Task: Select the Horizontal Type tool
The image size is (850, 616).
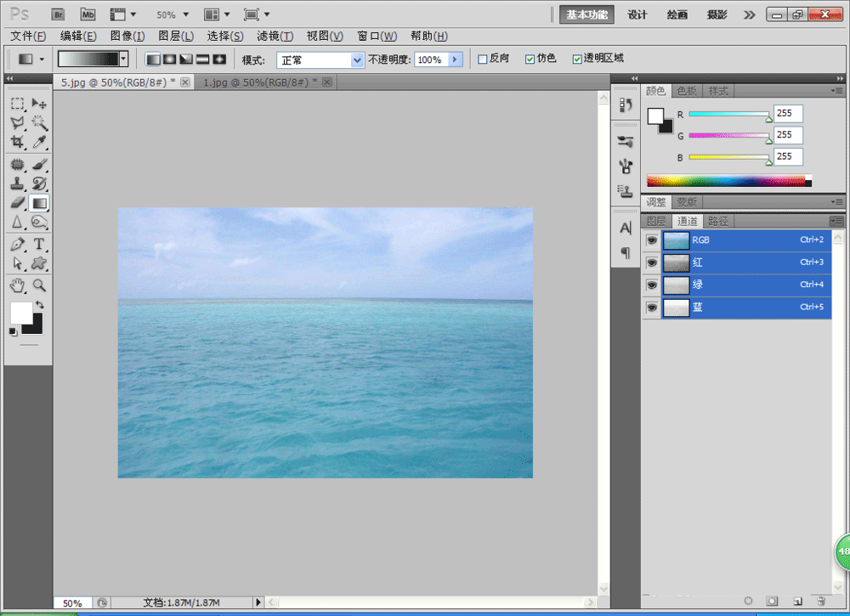Action: click(x=39, y=245)
